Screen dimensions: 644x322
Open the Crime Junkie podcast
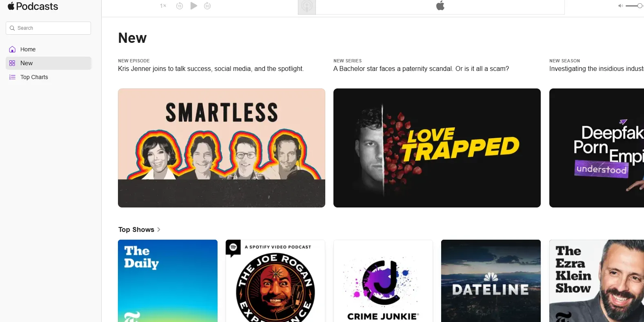tap(383, 281)
